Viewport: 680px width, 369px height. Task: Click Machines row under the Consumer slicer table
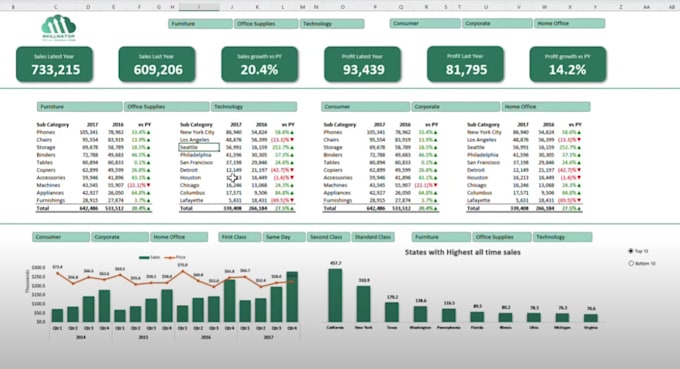tap(381, 185)
